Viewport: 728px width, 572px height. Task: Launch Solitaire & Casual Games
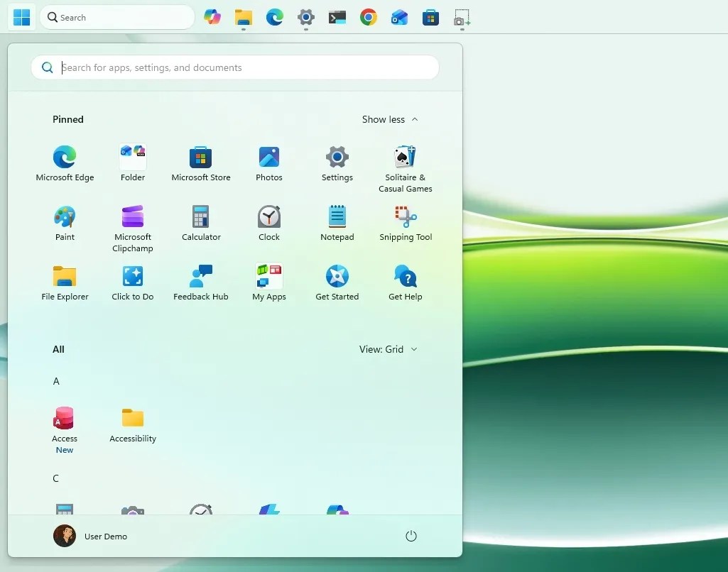coord(406,170)
